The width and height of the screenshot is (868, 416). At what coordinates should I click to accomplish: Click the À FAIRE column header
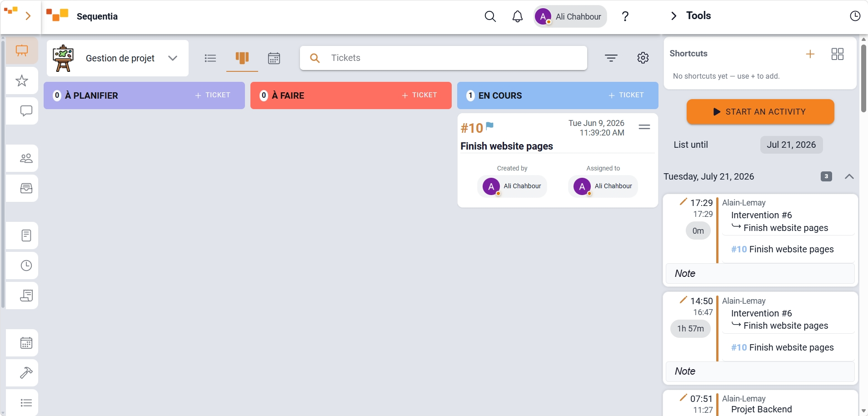click(351, 95)
